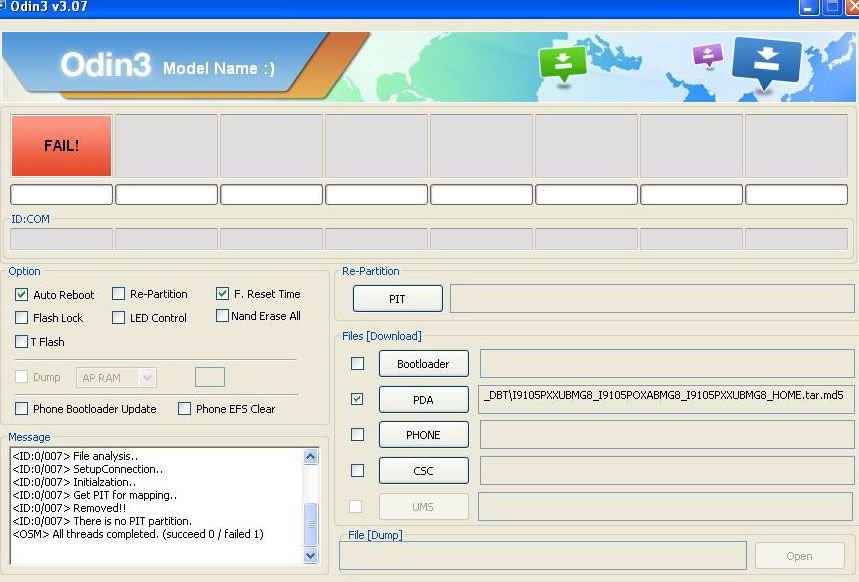Select the 'Get PIT for mapping..' log line

pyautogui.click(x=94, y=495)
